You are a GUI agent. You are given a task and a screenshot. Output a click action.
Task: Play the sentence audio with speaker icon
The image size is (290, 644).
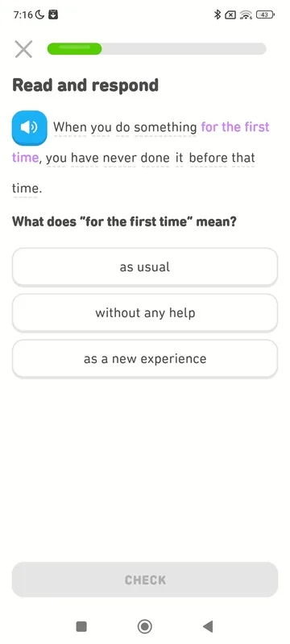[x=29, y=128]
